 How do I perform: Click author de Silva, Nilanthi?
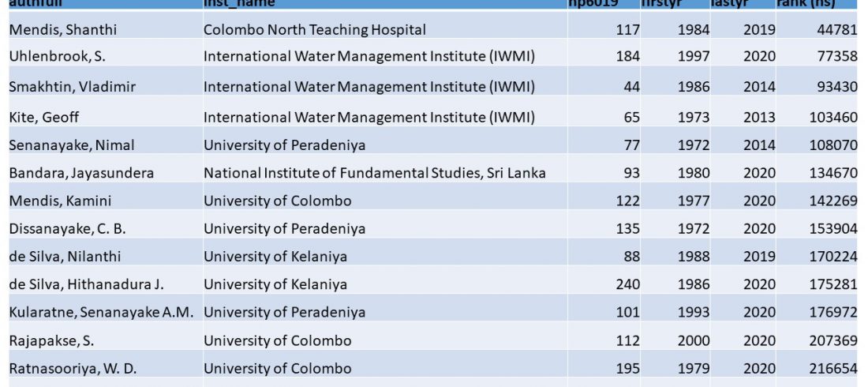click(65, 257)
